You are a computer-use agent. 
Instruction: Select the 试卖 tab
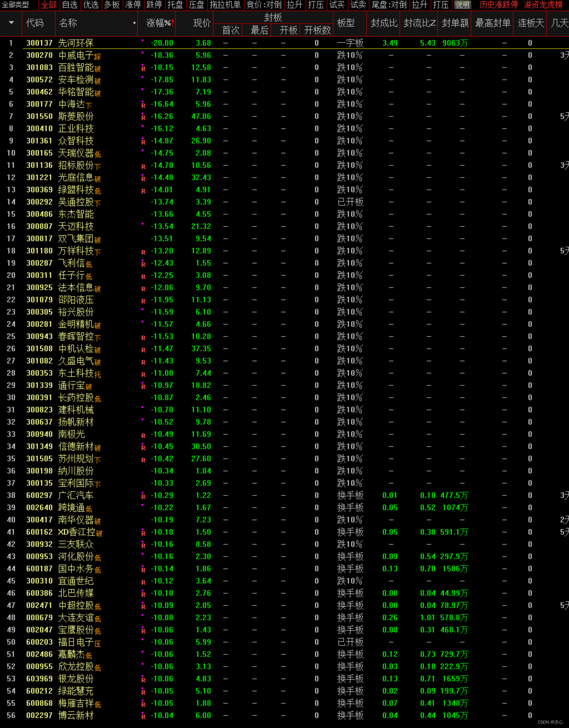pyautogui.click(x=358, y=5)
